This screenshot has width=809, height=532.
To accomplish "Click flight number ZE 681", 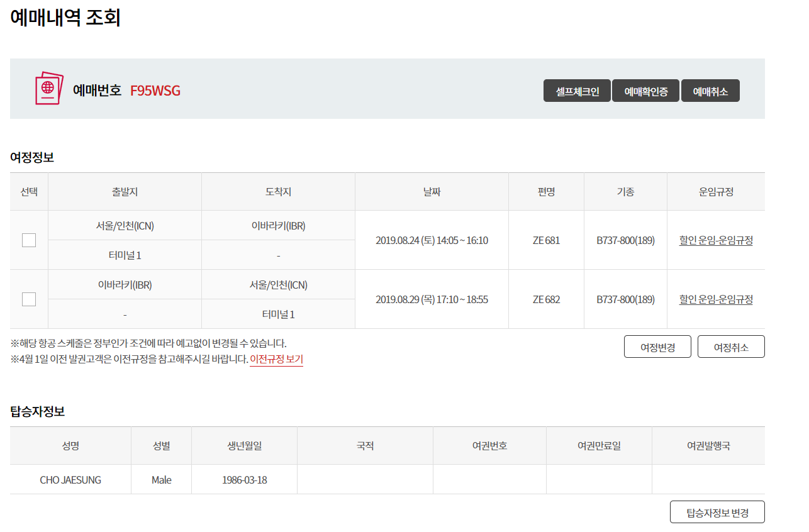I will 546,240.
